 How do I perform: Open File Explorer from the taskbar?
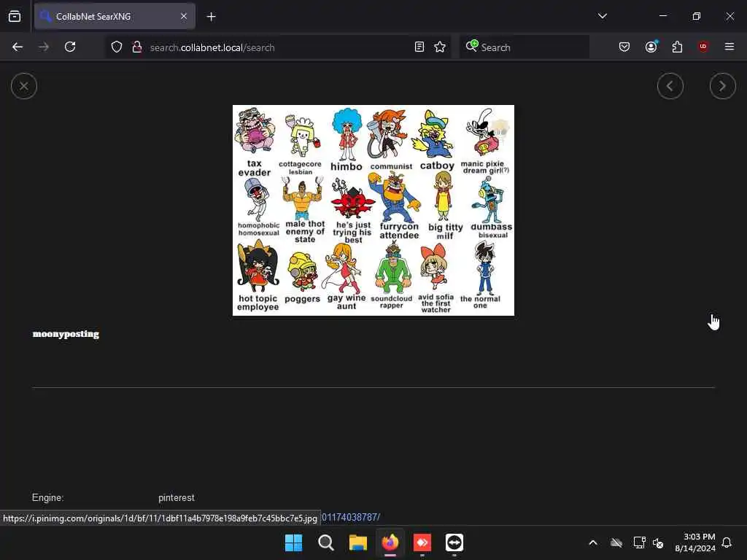(357, 542)
